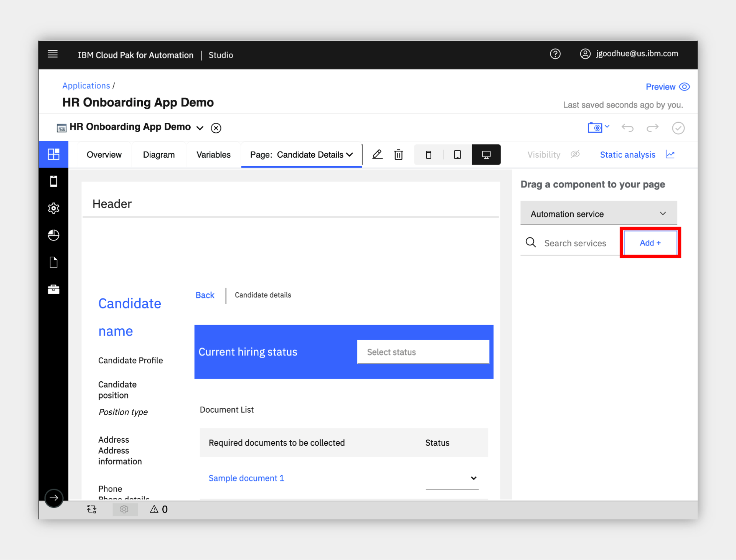Screen dimensions: 736x560
Task: Redo the last change
Action: click(x=652, y=128)
